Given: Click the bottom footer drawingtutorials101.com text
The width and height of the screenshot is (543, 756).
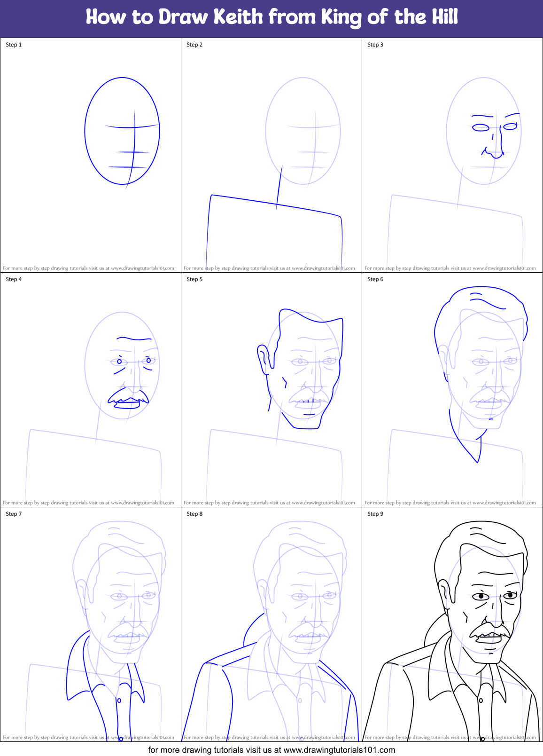Looking at the screenshot, I should [271, 750].
